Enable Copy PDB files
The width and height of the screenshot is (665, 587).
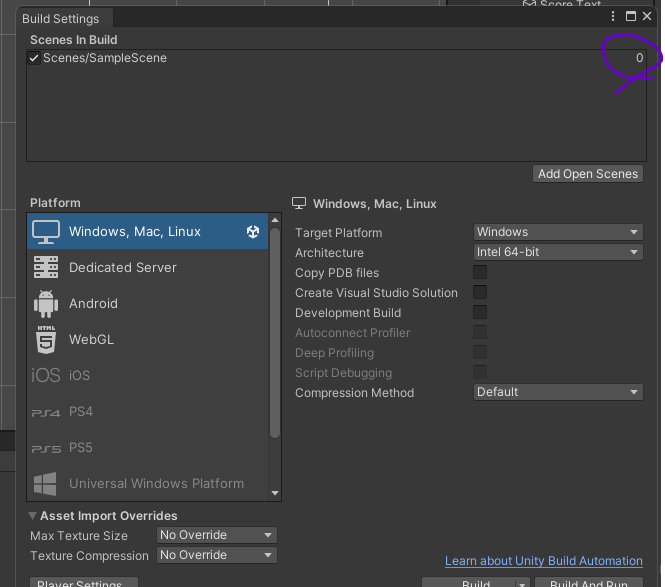point(480,272)
